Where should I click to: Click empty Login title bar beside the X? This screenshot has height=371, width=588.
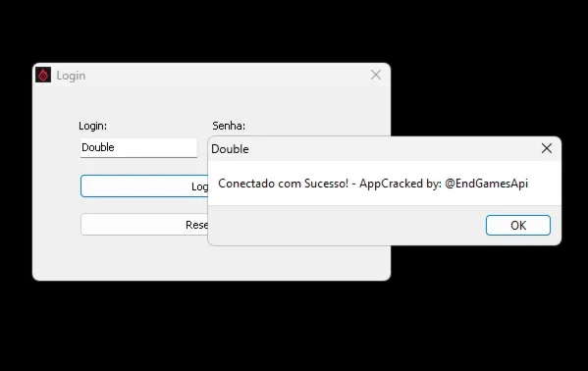225,75
